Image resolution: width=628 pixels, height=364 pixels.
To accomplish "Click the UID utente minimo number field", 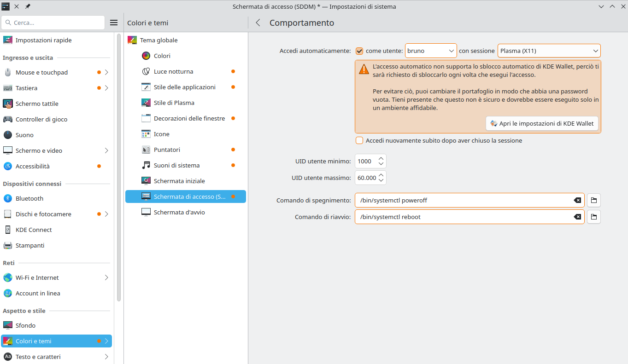I will (x=370, y=161).
